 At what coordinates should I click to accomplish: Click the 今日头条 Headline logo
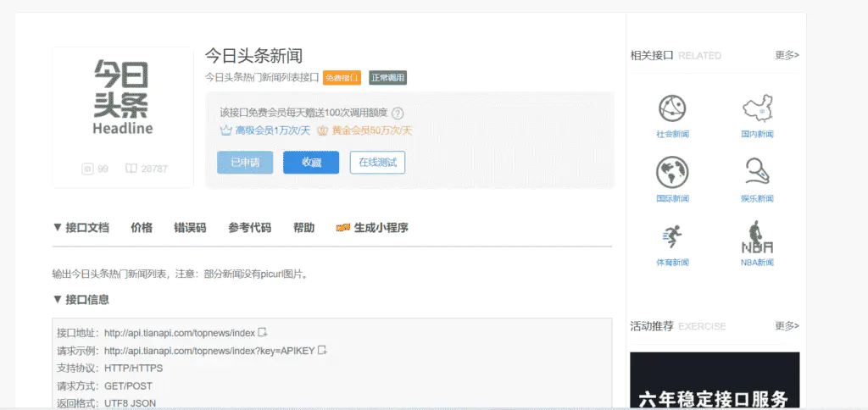(x=123, y=97)
